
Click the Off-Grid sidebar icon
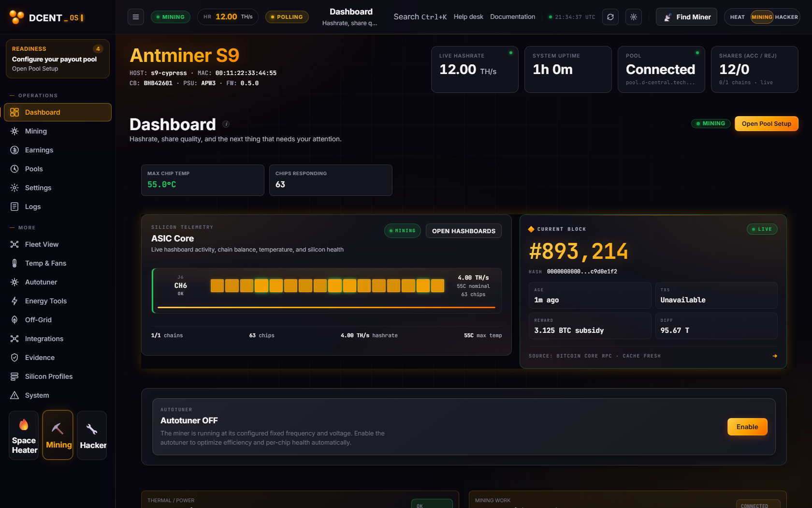pos(14,320)
